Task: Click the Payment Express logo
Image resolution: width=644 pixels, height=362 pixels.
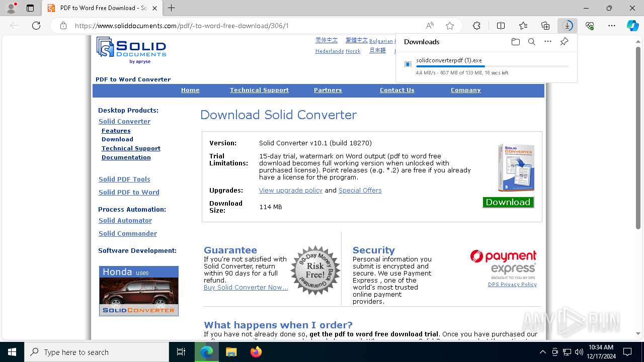Action: (504, 264)
